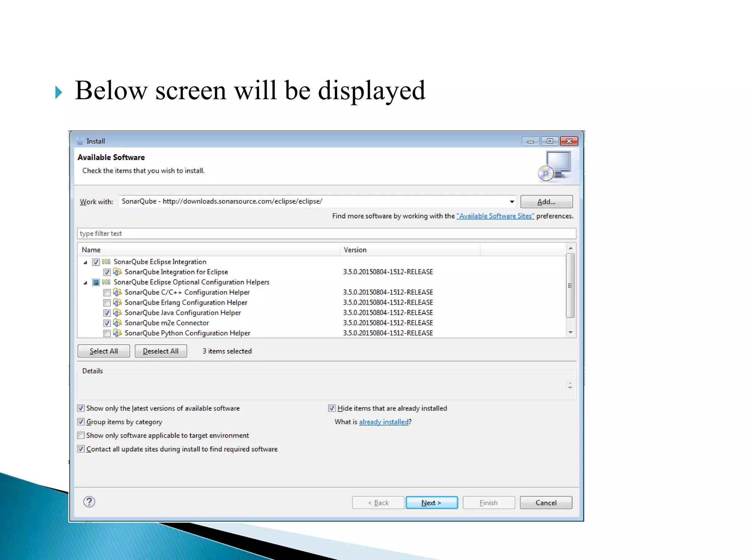Check SonarQube C/C++ Configuration Helper checkbox

[107, 293]
